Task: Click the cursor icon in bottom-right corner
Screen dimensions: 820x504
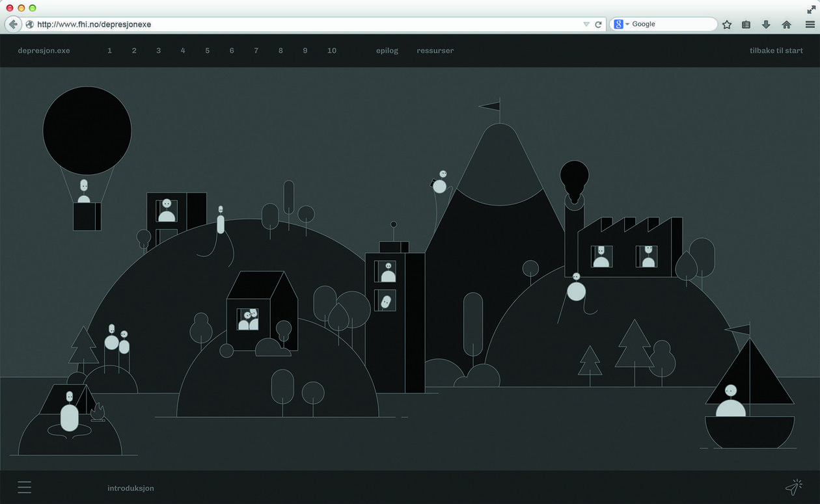Action: pyautogui.click(x=793, y=487)
